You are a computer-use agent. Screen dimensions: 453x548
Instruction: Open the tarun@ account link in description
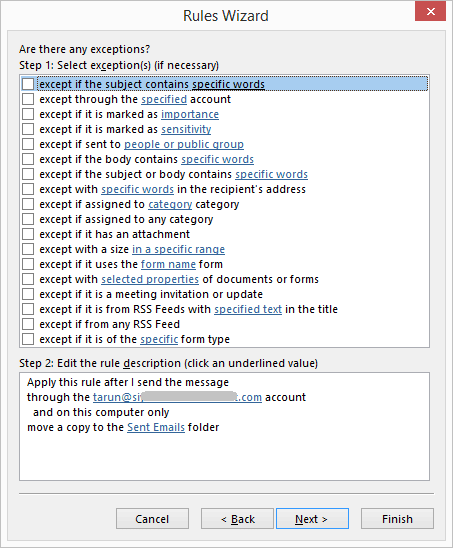tap(177, 397)
